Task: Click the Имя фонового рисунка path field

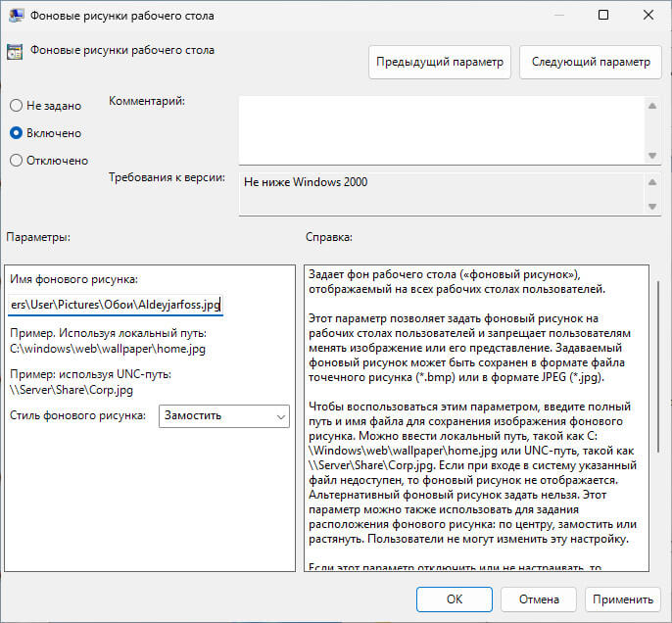Action: tap(116, 306)
